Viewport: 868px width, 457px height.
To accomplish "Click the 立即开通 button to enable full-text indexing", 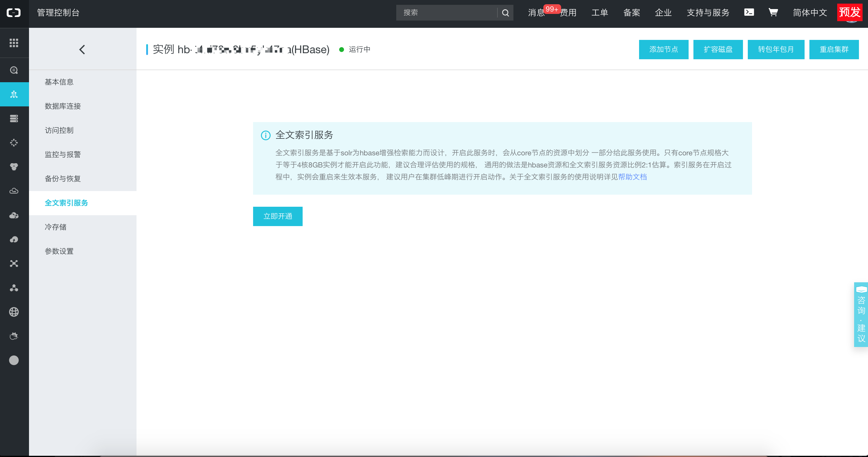I will tap(278, 216).
